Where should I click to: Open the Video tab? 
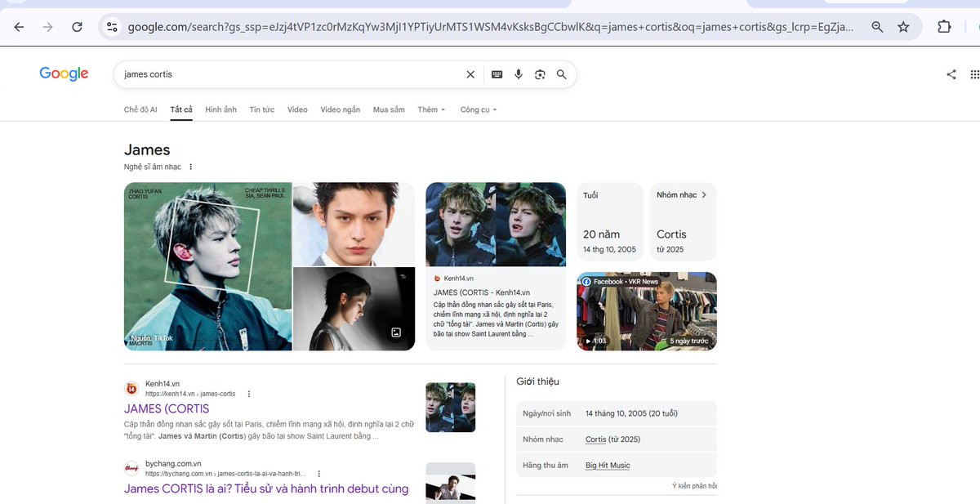coord(297,109)
